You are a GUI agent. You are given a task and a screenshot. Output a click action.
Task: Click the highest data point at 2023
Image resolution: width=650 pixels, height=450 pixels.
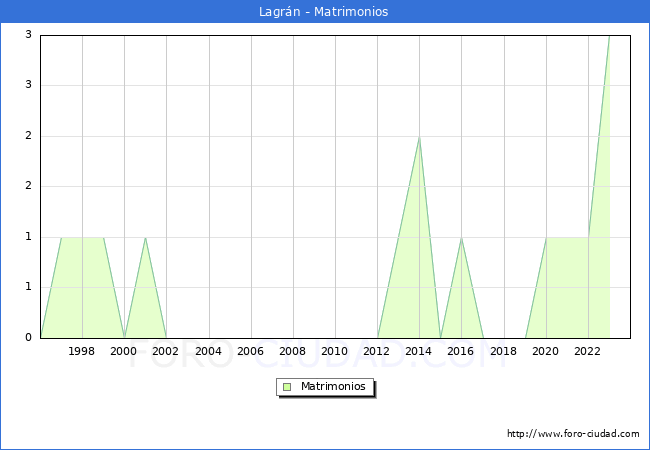pos(609,36)
